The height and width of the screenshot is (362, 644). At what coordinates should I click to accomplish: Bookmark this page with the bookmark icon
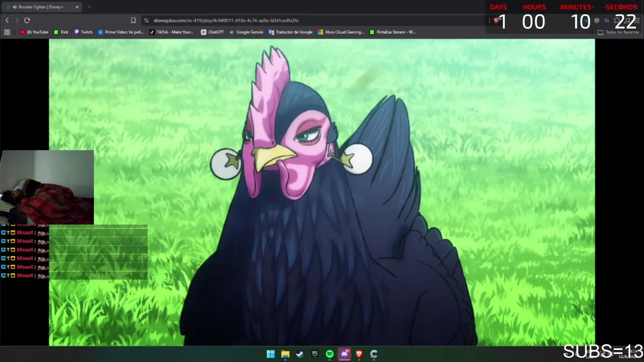pyautogui.click(x=133, y=21)
